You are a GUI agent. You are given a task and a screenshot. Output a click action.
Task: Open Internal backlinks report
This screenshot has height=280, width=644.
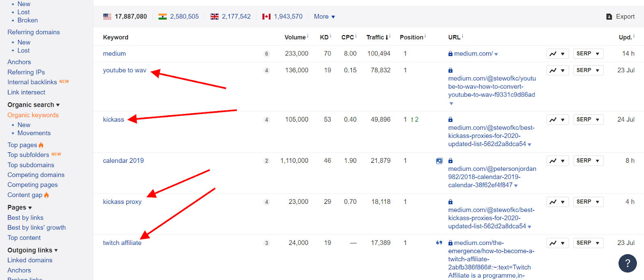point(32,82)
